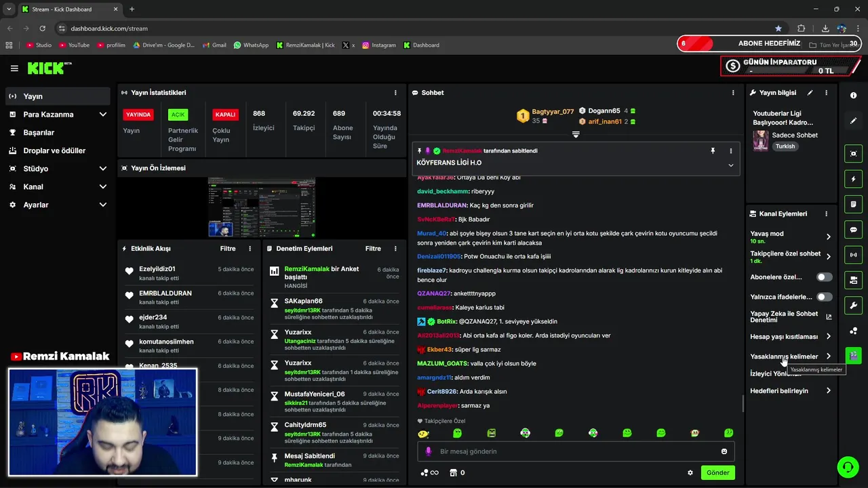Click the Gönder send button
The height and width of the screenshot is (488, 868).
[x=718, y=473]
